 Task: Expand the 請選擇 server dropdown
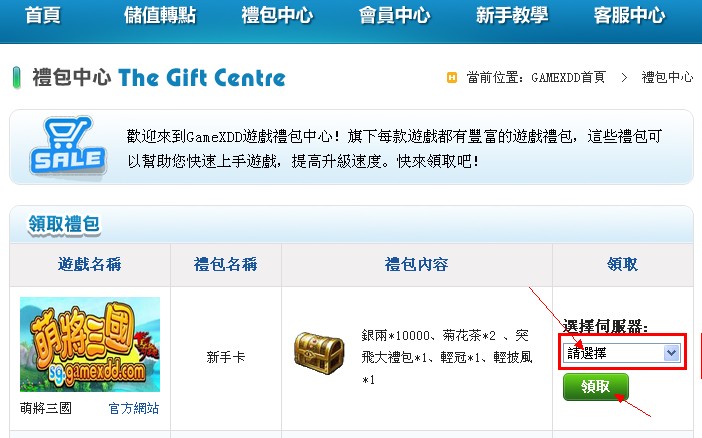pos(622,353)
